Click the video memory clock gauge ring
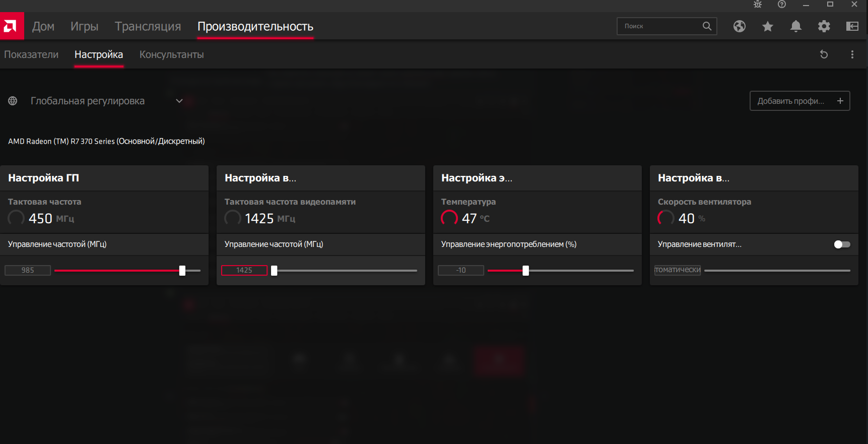Screen dimensions: 868x444 pos(233,218)
